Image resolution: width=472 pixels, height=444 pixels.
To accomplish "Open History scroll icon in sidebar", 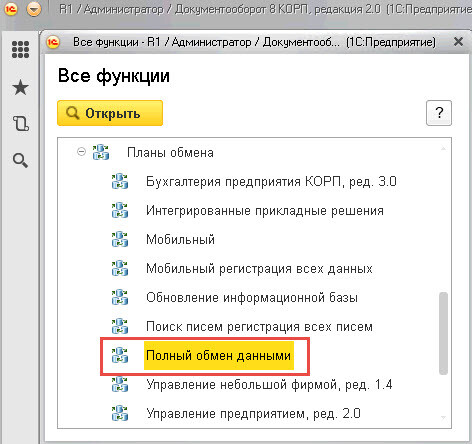I will coord(21,123).
